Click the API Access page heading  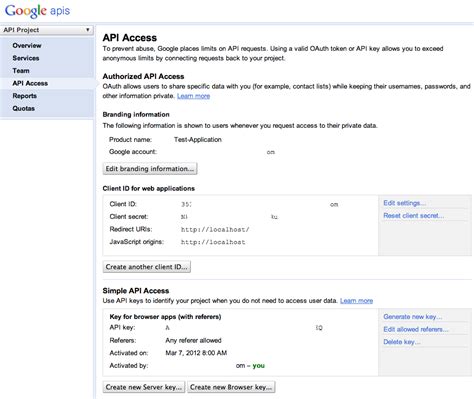pos(130,38)
